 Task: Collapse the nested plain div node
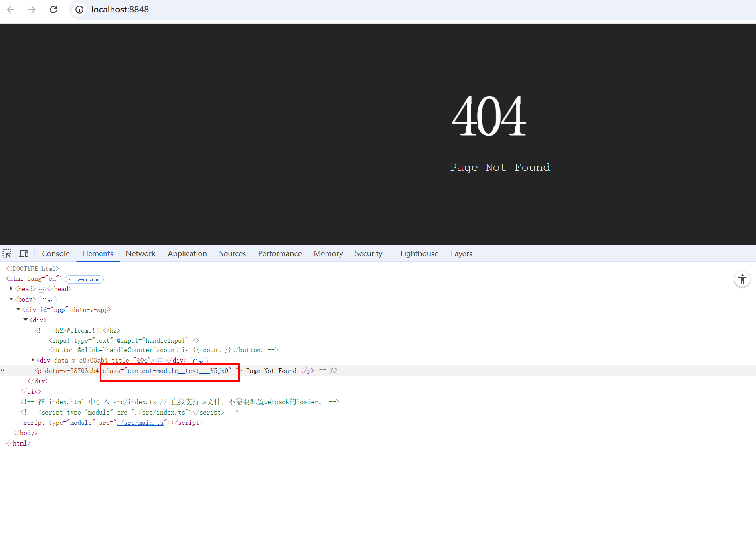coord(26,320)
